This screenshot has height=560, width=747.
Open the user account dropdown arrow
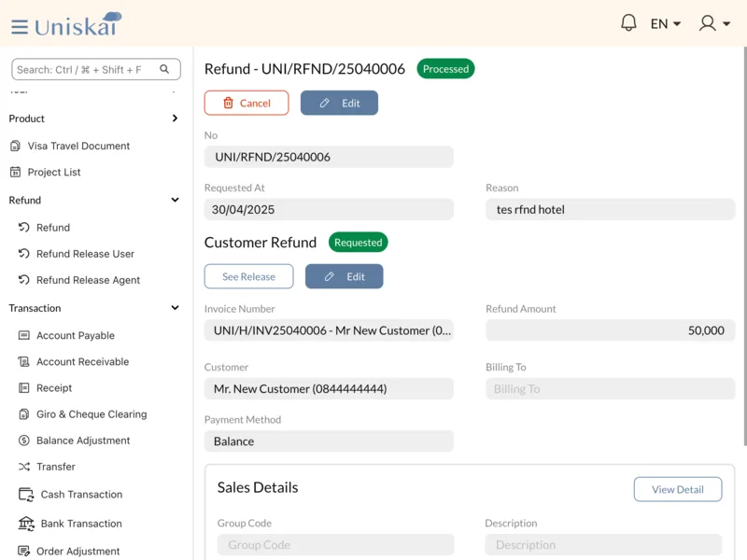pos(726,23)
